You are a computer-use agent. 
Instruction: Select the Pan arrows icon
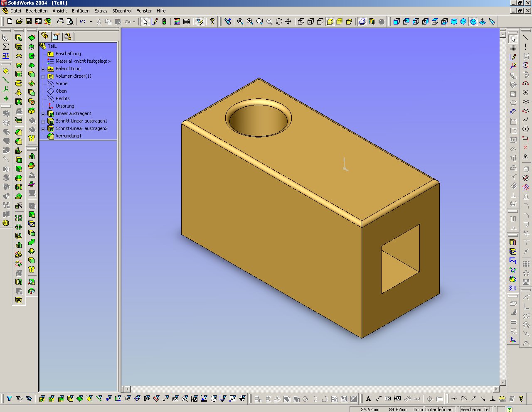[x=288, y=21]
